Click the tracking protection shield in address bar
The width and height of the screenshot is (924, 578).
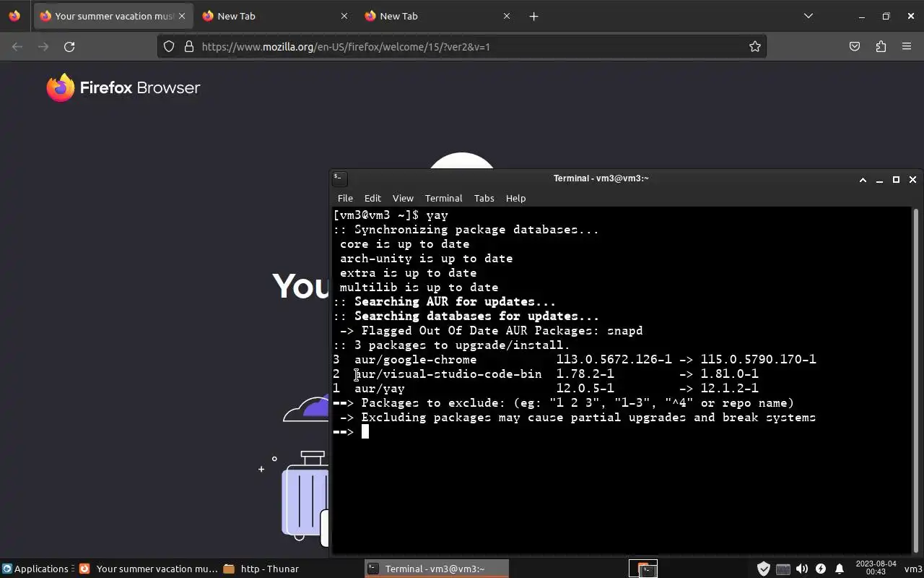[169, 47]
